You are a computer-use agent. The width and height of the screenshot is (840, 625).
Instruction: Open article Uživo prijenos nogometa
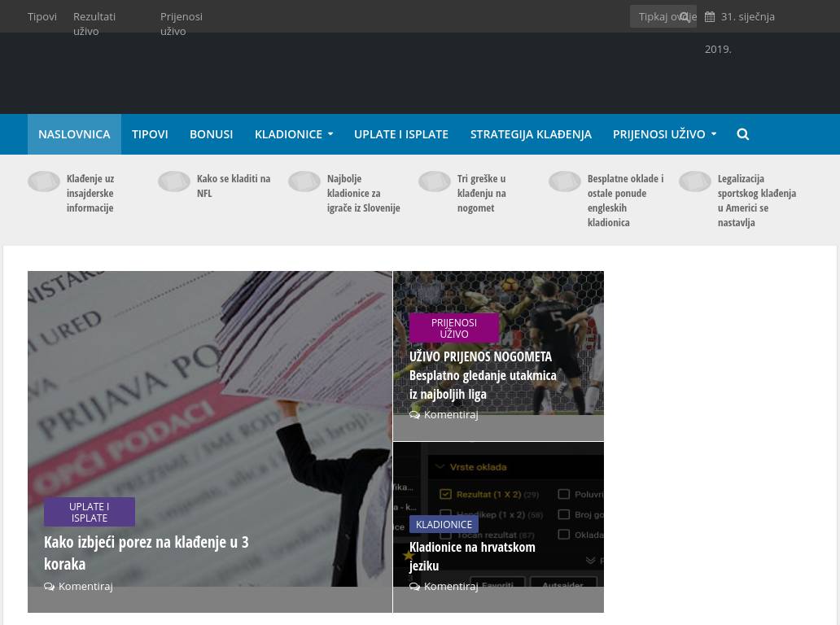click(x=483, y=375)
